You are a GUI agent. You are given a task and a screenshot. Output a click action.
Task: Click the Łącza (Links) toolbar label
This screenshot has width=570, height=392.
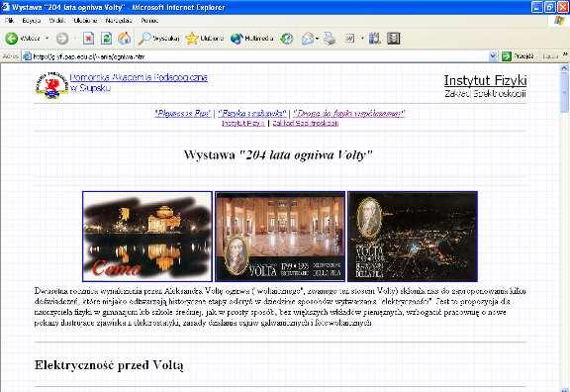click(x=550, y=56)
